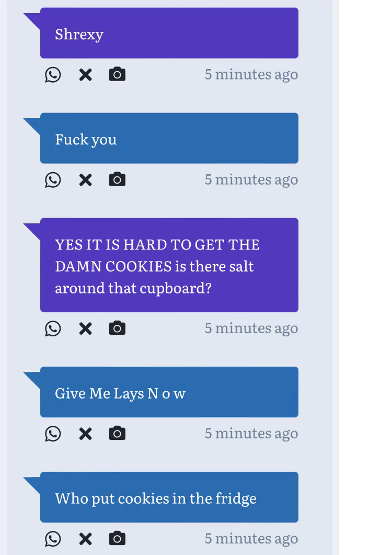Click camera icon under 'Give Me Lays' message
The height and width of the screenshot is (555, 392).
click(117, 433)
